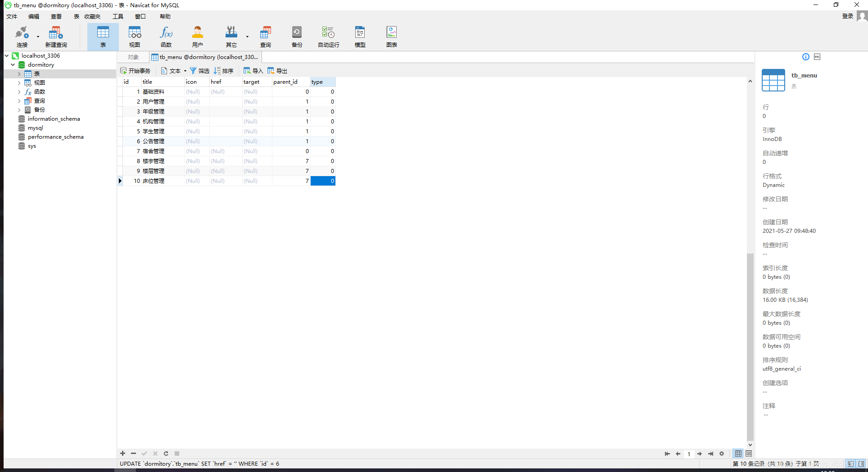
Task: Add a new record with plus icon
Action: (x=123, y=454)
